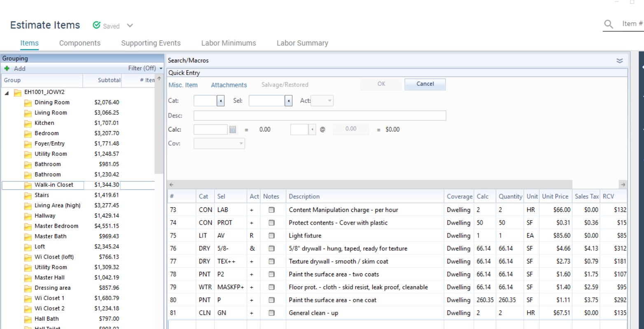Open the Calc calculator icon
This screenshot has height=329, width=644.
pyautogui.click(x=233, y=129)
